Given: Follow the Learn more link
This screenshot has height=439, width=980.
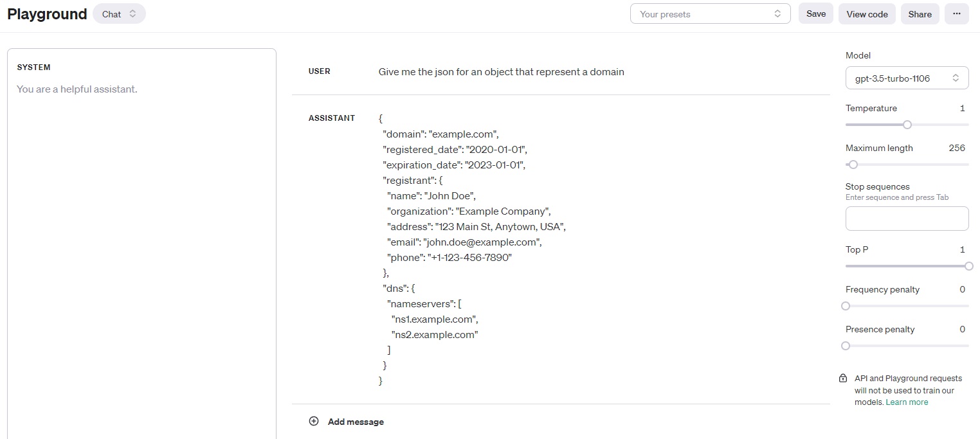Looking at the screenshot, I should 907,402.
